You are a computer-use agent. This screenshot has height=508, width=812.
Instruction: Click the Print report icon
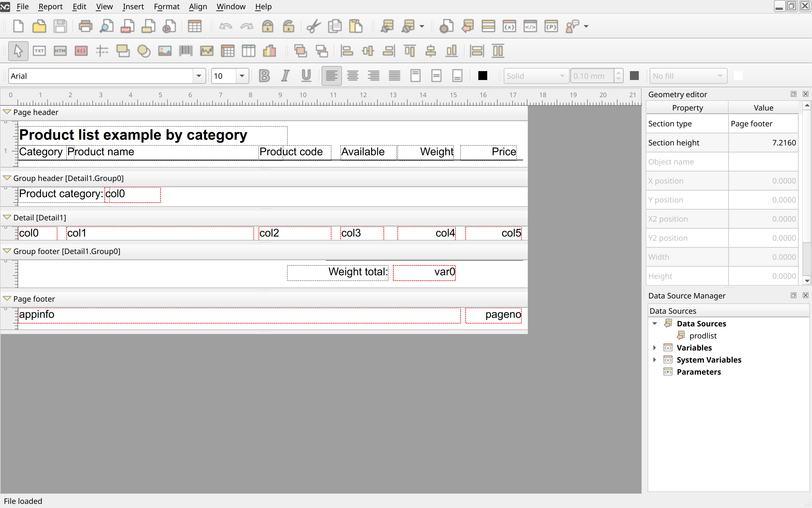click(85, 26)
